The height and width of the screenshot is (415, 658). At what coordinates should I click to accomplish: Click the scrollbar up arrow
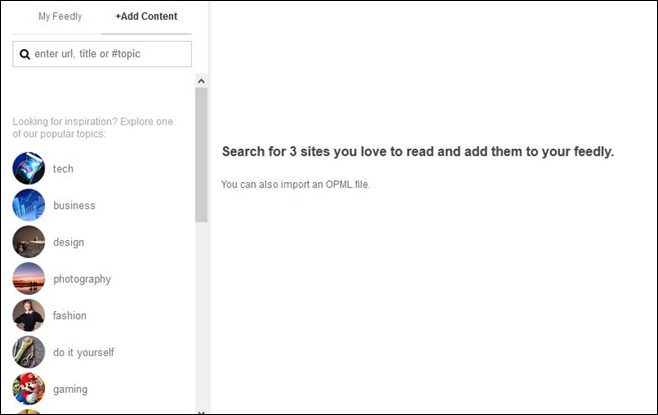201,81
